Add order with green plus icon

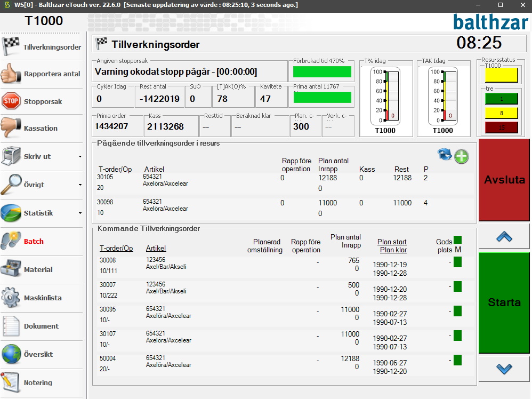(462, 156)
